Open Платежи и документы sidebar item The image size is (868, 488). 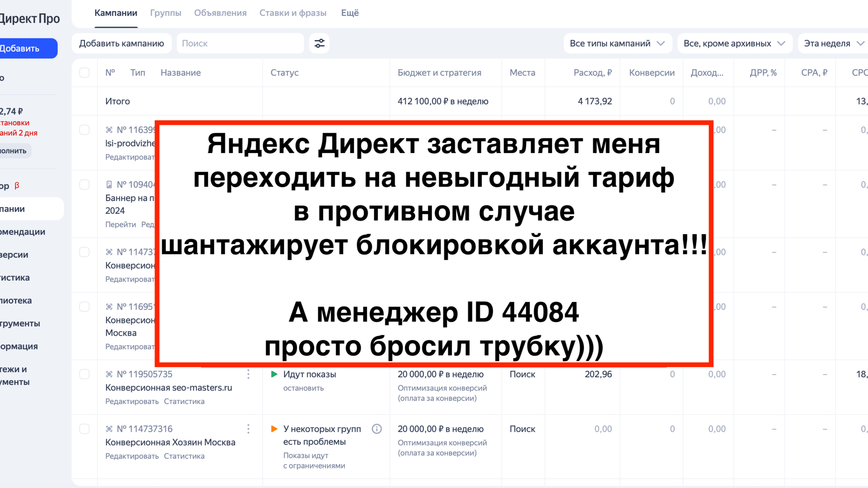pyautogui.click(x=15, y=375)
